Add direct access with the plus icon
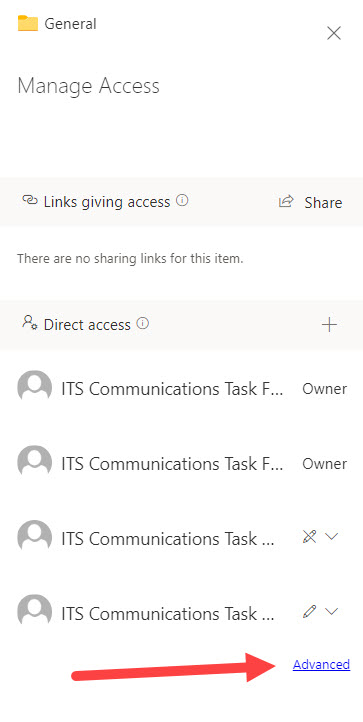Viewport: 363px width, 722px height. point(329,325)
